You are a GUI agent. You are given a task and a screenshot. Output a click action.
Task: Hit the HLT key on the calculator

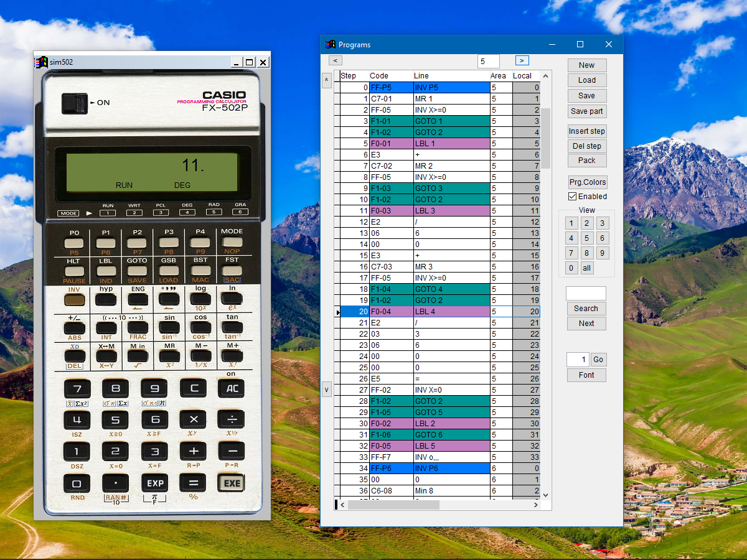[x=75, y=271]
